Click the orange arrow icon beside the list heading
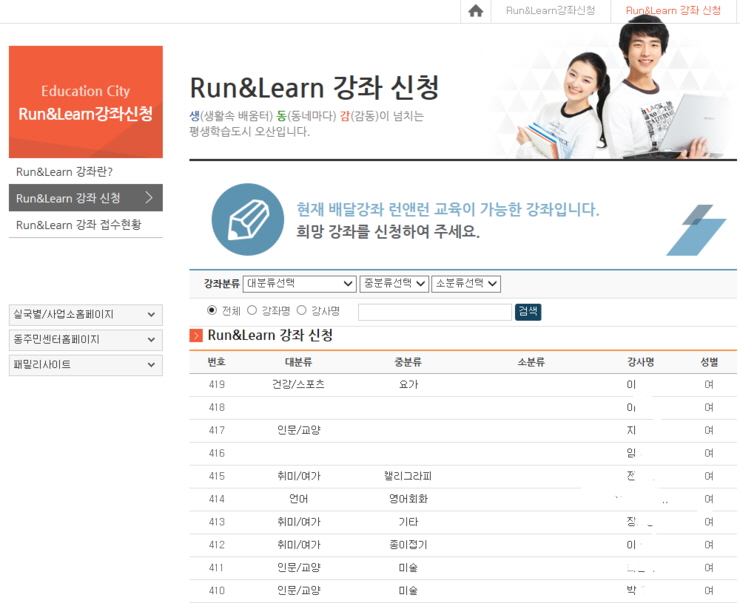This screenshot has width=740, height=603. tap(196, 336)
